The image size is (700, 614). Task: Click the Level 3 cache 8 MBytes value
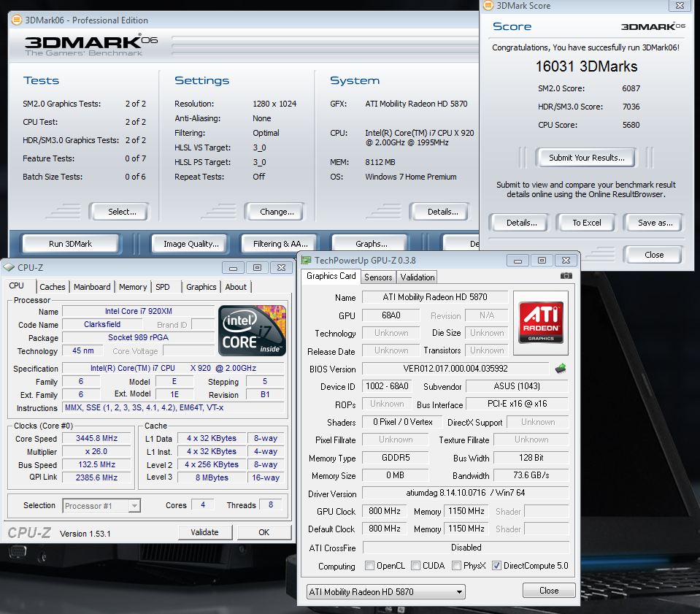pos(212,477)
